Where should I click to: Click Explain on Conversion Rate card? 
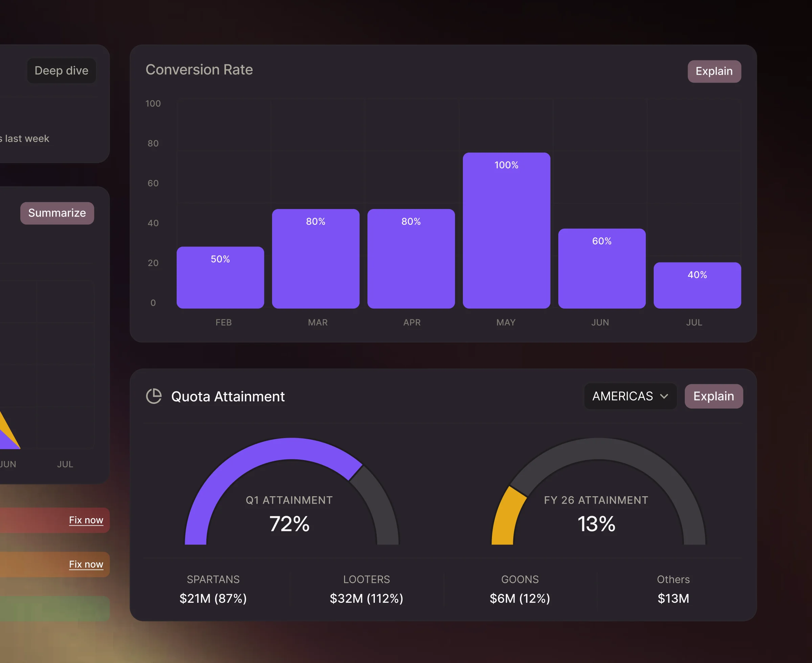(714, 71)
